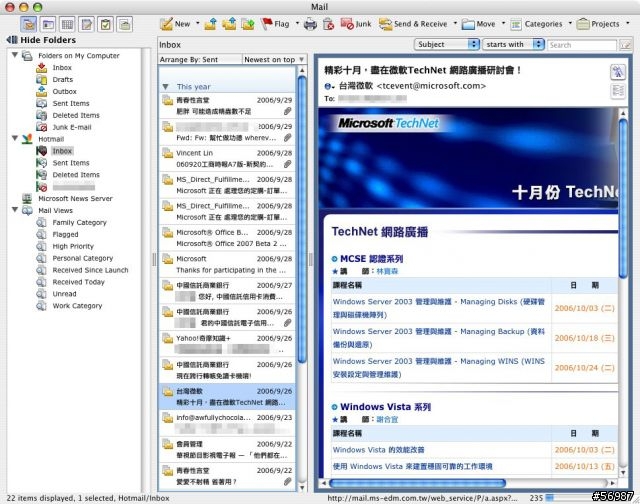Select the High Priority mail view
640x504 pixels.
coord(73,246)
